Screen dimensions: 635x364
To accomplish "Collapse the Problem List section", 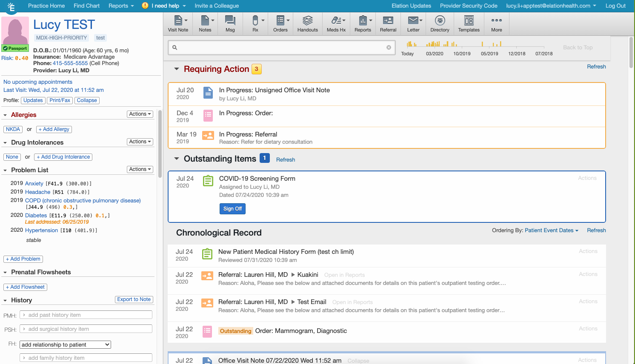I will (5, 171).
